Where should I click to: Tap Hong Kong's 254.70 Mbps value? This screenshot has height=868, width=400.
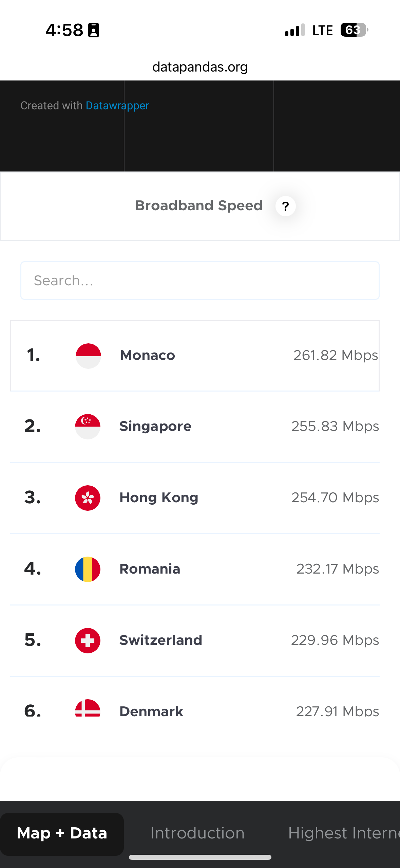point(335,498)
